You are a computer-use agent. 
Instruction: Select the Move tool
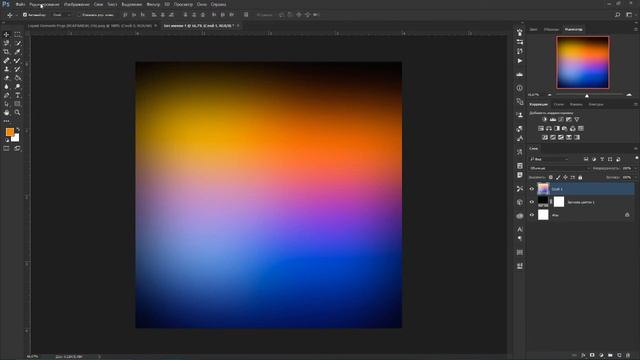pos(6,34)
